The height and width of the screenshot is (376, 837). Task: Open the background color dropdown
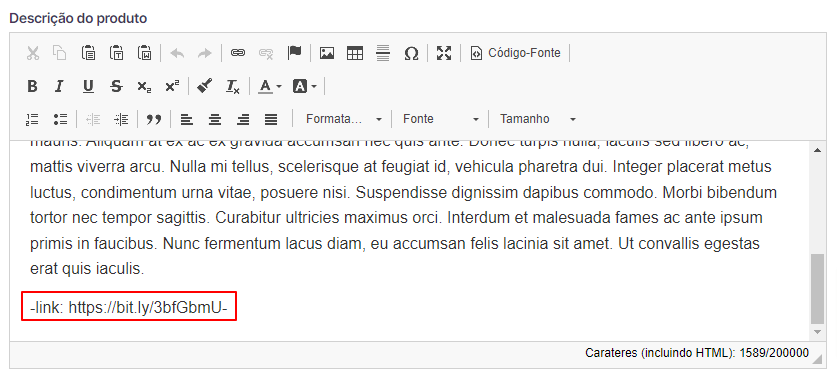[305, 86]
